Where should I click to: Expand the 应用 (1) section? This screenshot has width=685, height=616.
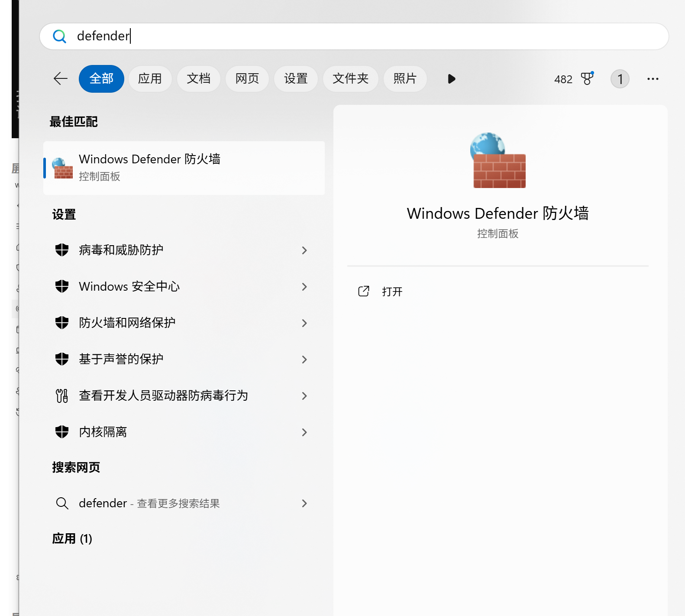72,538
